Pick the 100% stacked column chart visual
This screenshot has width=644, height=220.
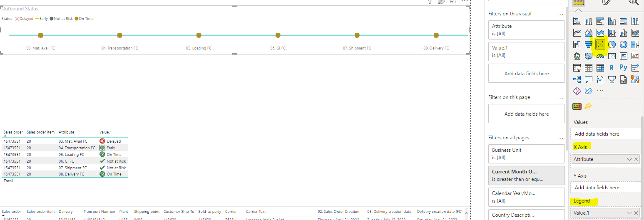click(635, 21)
